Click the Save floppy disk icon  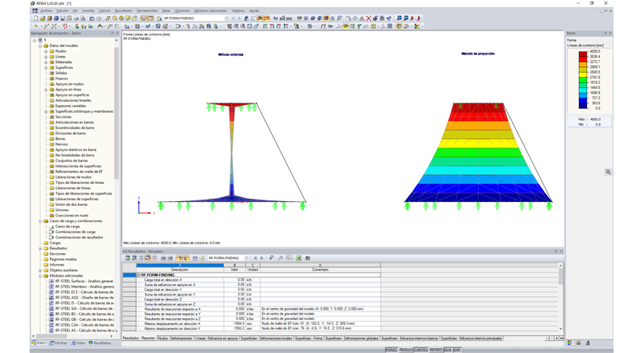[x=63, y=18]
